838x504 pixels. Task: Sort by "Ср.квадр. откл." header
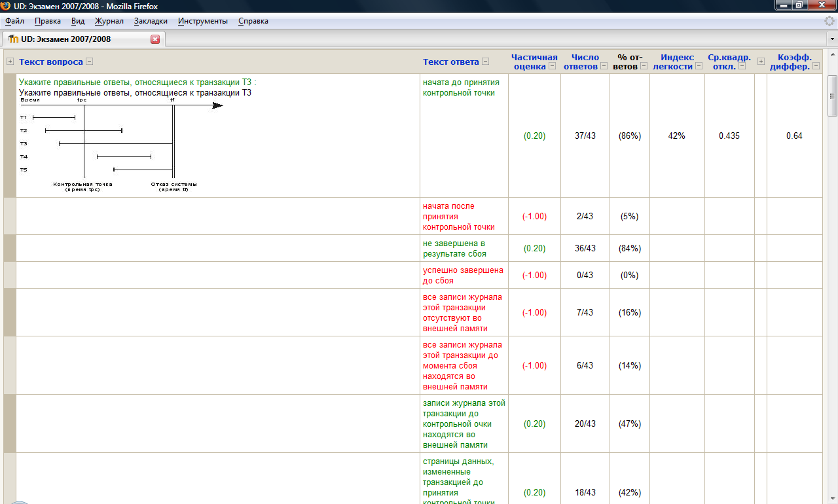click(x=729, y=62)
